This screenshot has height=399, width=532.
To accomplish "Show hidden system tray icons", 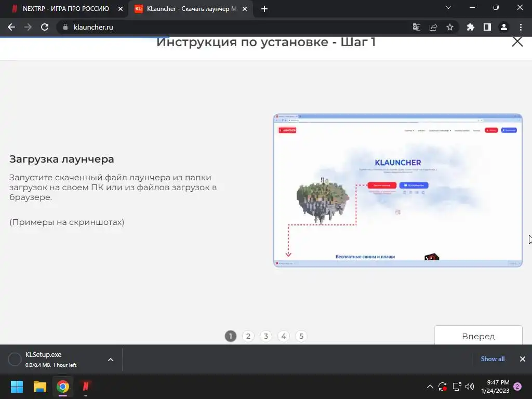I will (x=430, y=387).
